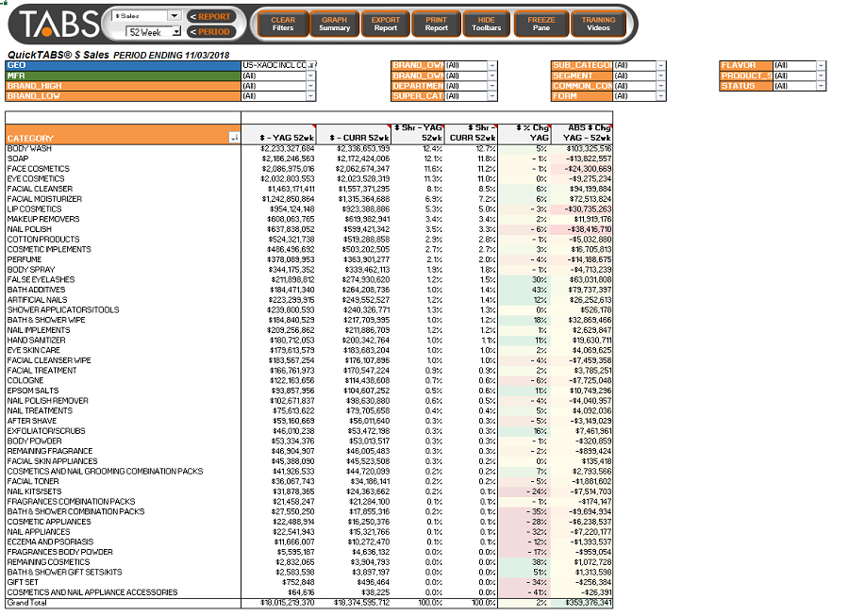Select the EYE SKIN CARE row label
This screenshot has height=616, width=849.
click(34, 351)
